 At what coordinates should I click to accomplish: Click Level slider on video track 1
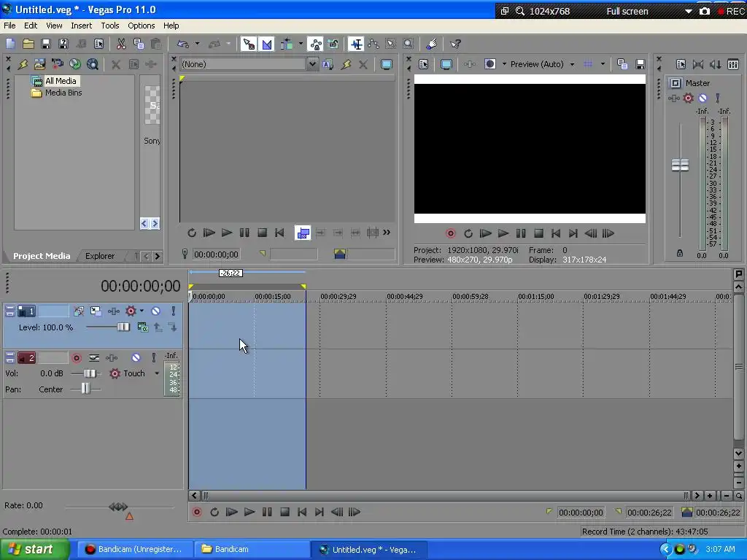(123, 327)
